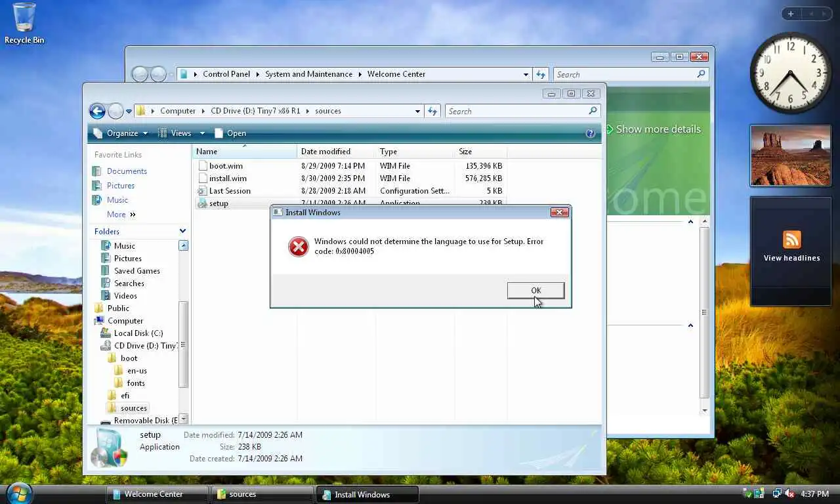The width and height of the screenshot is (840, 504).
Task: Sort files by the Name column header
Action: [244, 152]
